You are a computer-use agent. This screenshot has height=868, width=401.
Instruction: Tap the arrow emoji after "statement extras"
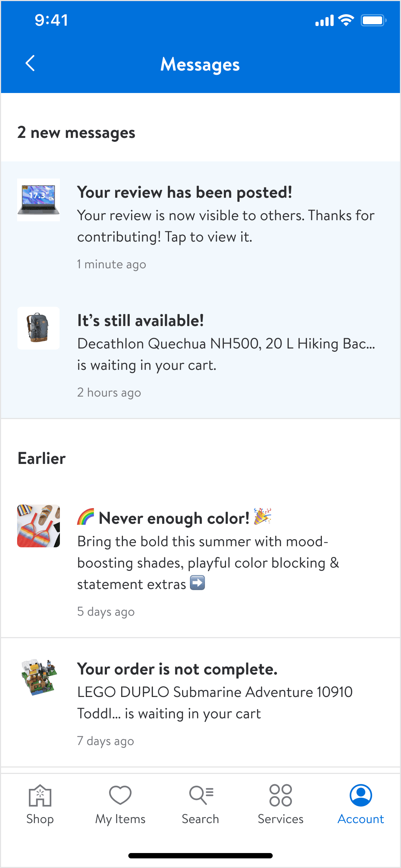(197, 583)
